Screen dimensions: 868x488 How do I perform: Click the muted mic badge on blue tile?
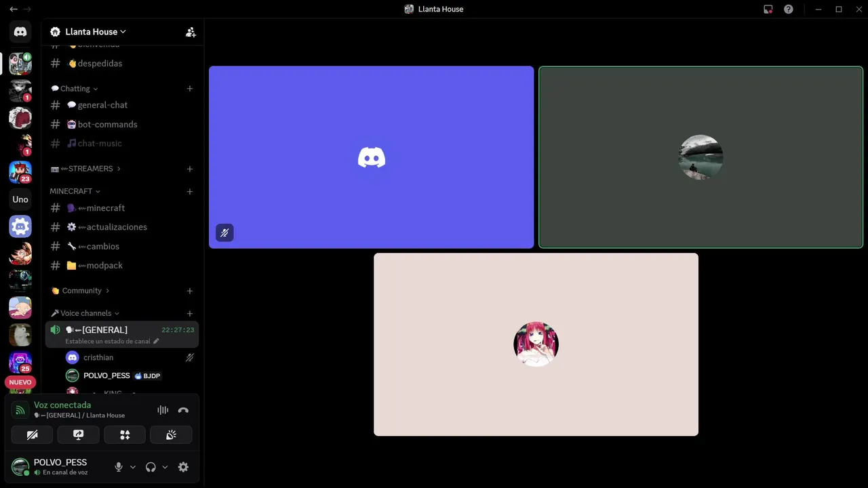(x=224, y=232)
